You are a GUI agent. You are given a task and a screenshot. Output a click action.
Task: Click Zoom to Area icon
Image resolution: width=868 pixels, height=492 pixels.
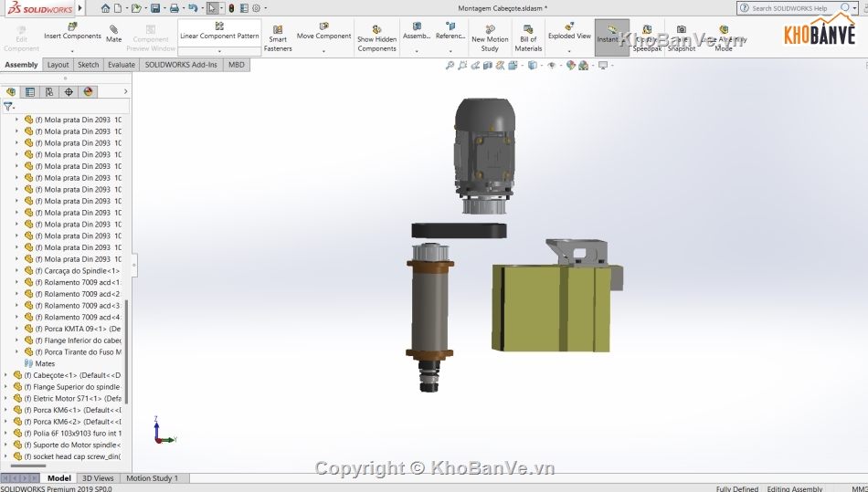pyautogui.click(x=462, y=65)
